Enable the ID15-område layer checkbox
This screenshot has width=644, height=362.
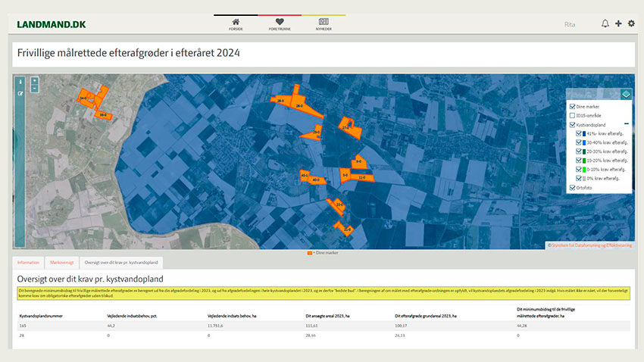[x=573, y=115]
